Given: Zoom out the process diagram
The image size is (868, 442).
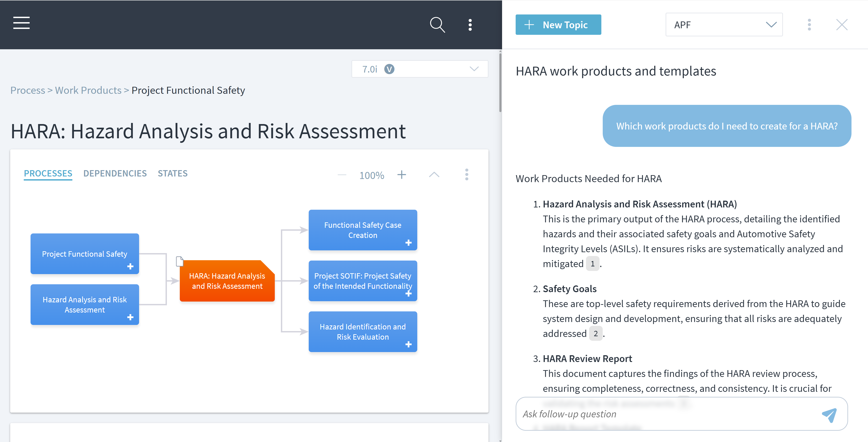Looking at the screenshot, I should (x=342, y=175).
